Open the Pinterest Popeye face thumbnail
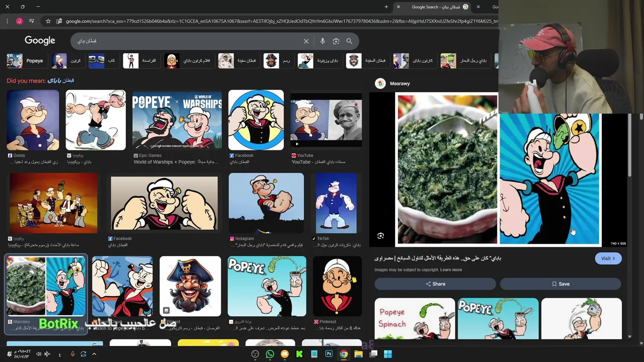This screenshot has height=362, width=644. pos(337,286)
